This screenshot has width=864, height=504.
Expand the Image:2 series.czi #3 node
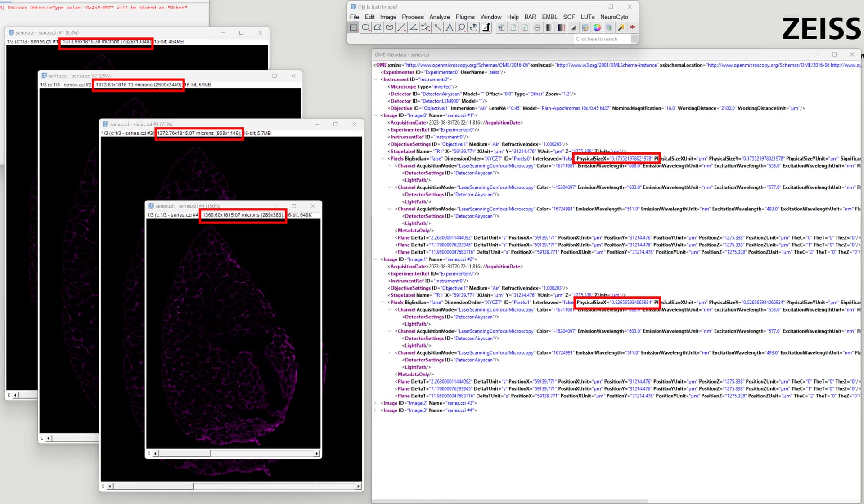pyautogui.click(x=376, y=403)
